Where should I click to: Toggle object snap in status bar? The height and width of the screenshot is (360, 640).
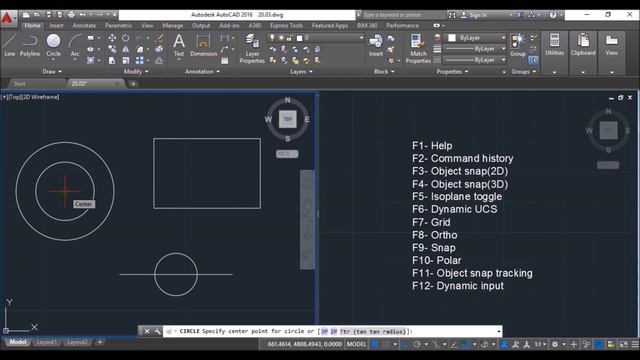pyautogui.click(x=465, y=344)
